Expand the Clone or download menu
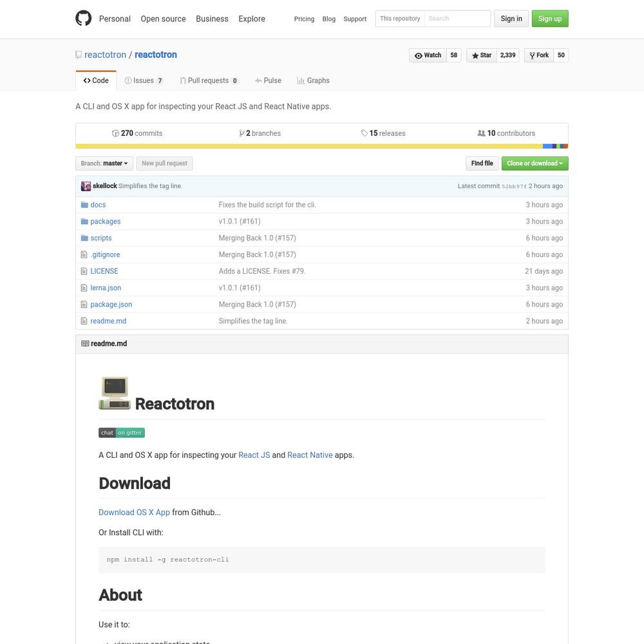Viewport: 644px width, 644px height. coord(535,164)
